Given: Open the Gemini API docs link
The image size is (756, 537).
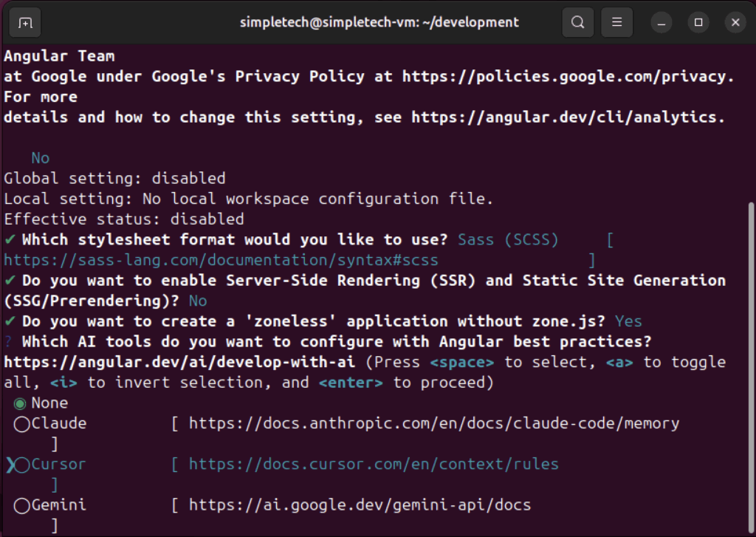Looking at the screenshot, I should [360, 506].
